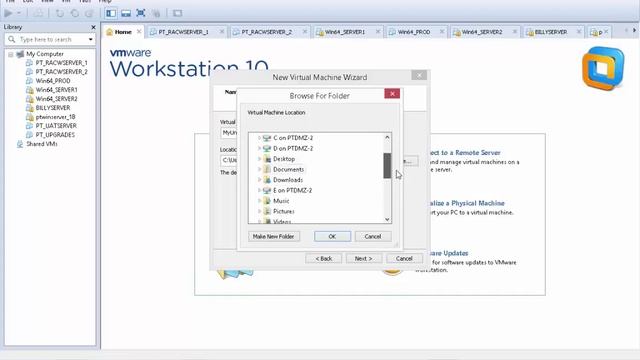Screen dimensions: 640x360
Task: Open the power options arrow beside play
Action: (x=19, y=13)
